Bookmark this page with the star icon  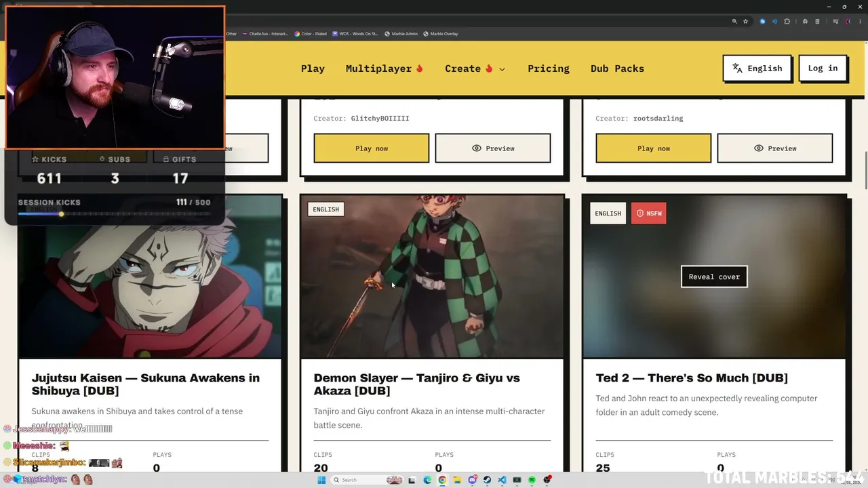745,22
